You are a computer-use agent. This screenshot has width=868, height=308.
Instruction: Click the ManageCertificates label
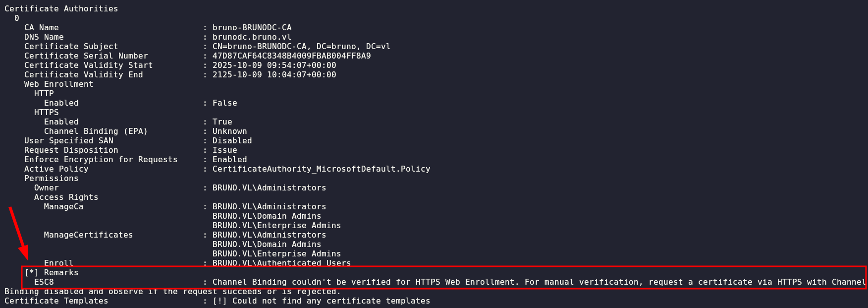88,235
